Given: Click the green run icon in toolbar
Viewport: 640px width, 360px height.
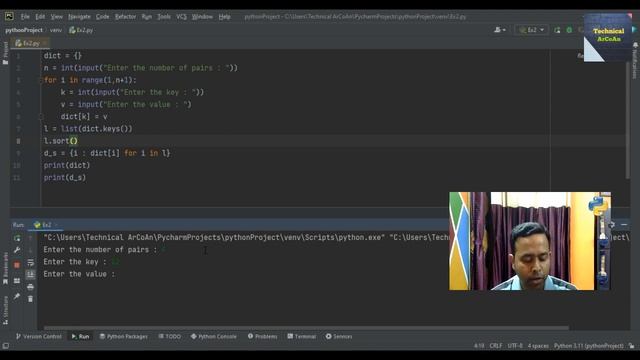Looking at the screenshot, I should tap(557, 30).
